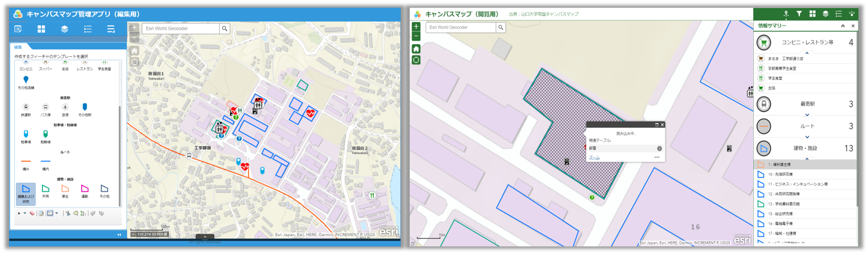Zoom out on the viewer map
Image resolution: width=868 pixels, height=254 pixels.
point(416,36)
